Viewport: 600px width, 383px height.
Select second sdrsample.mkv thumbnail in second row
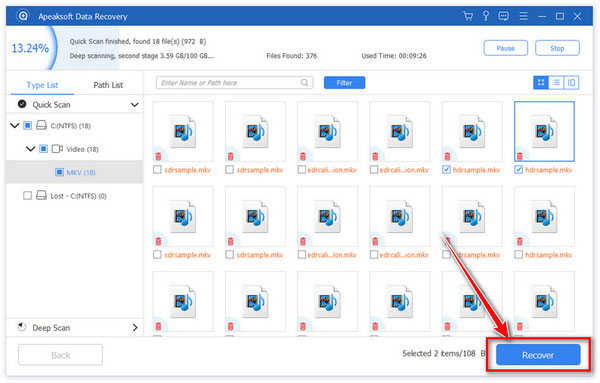click(x=255, y=216)
